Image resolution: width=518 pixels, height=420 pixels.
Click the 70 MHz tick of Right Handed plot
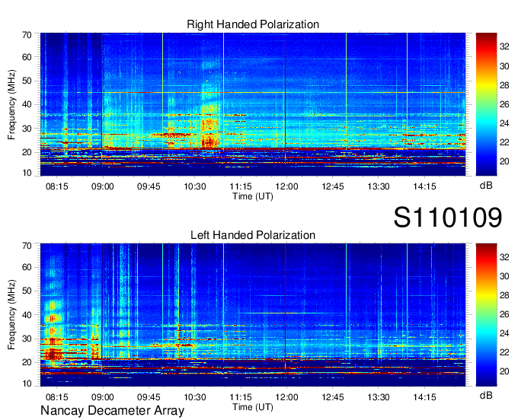27,35
